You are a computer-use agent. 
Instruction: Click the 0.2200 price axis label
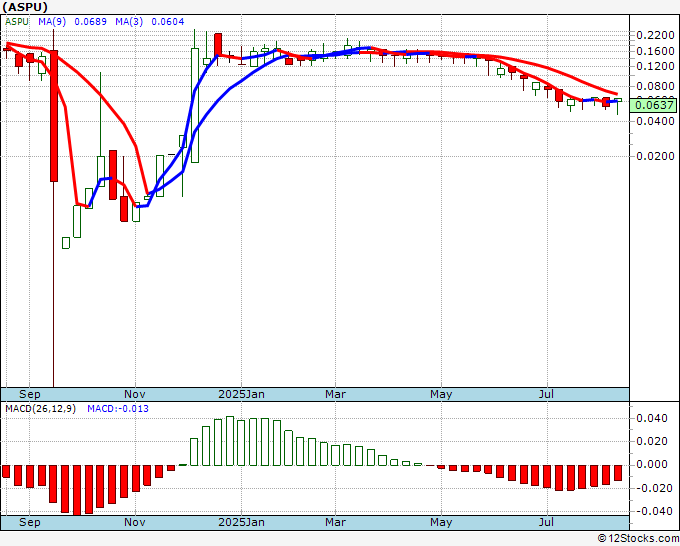pos(655,35)
